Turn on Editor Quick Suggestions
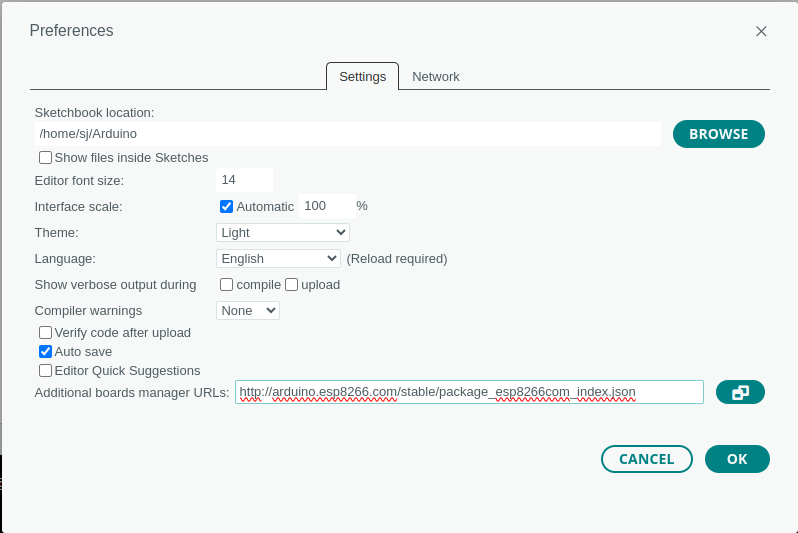798x533 pixels. coord(46,370)
